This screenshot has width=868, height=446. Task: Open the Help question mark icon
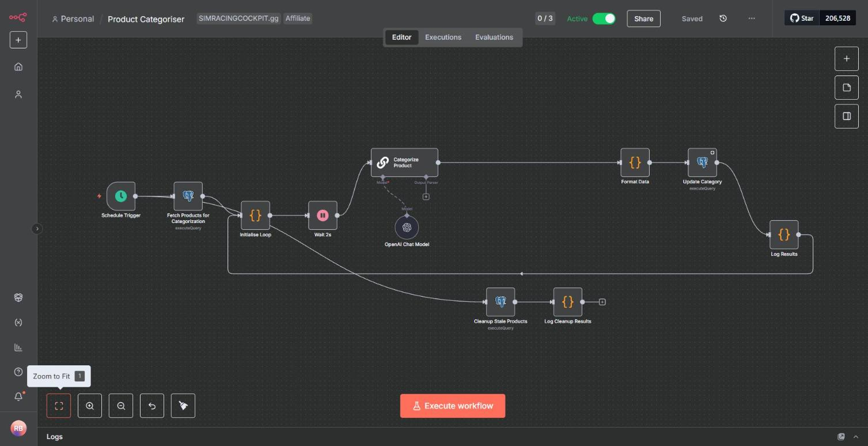[18, 372]
